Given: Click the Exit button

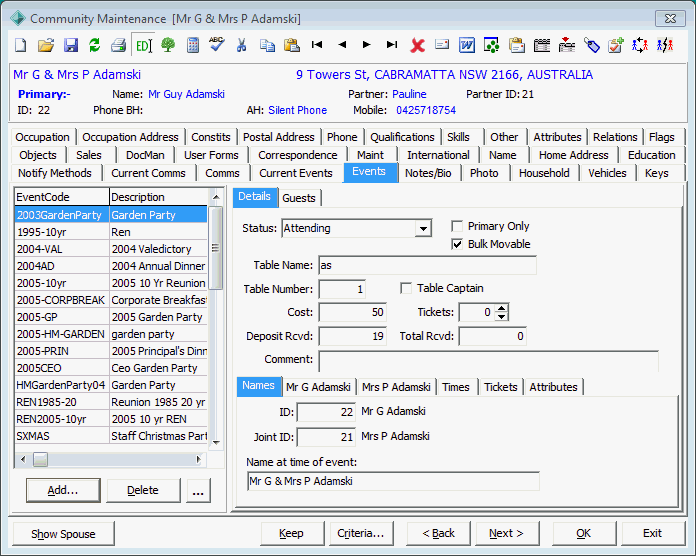Looking at the screenshot, I should [652, 533].
